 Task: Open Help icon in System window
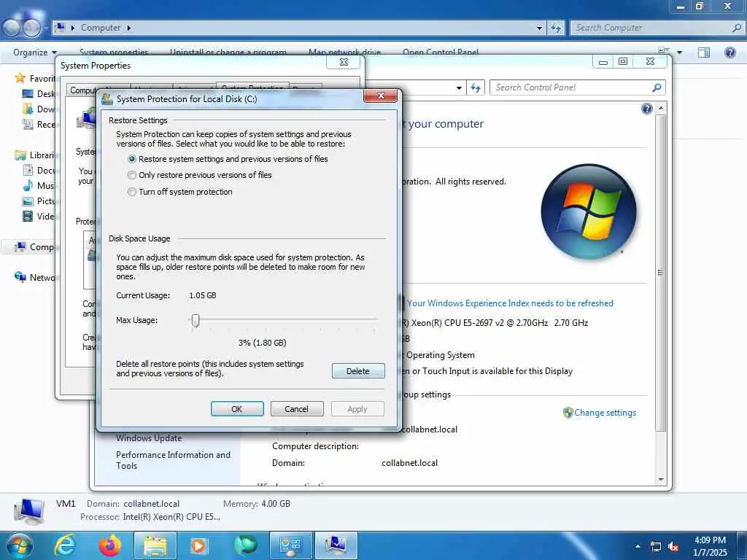[x=646, y=109]
